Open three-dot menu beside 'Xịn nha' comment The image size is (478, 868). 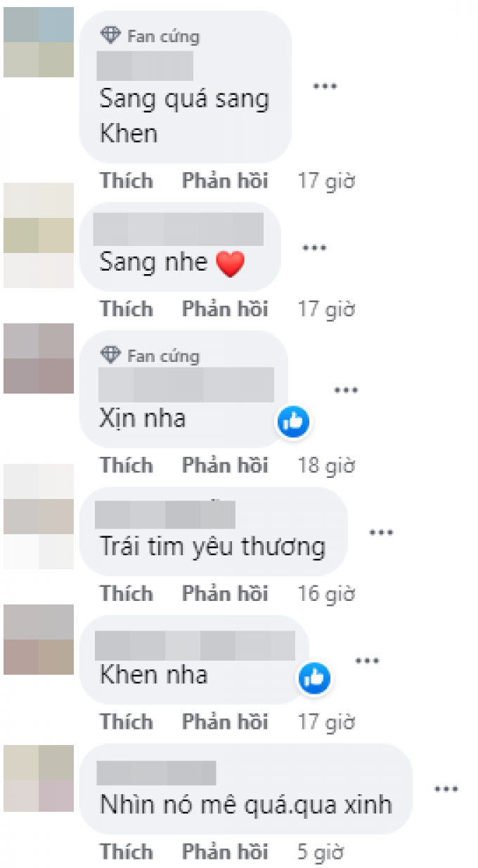coord(346,391)
